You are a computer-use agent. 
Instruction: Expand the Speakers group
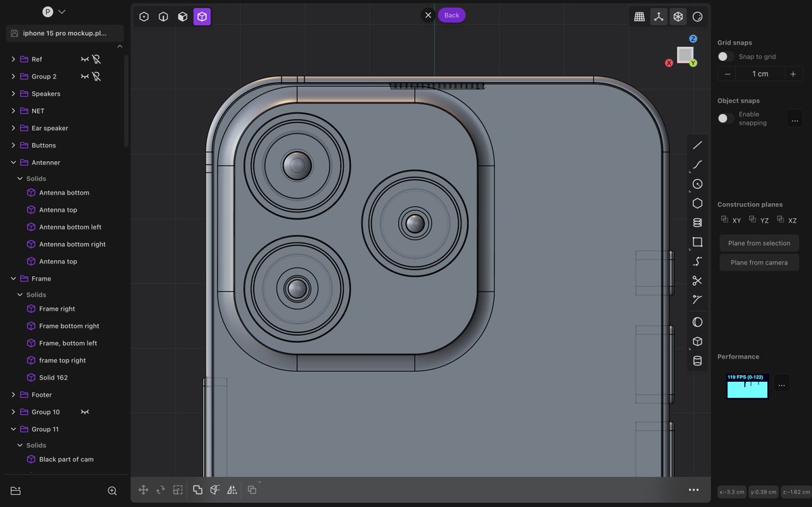pyautogui.click(x=14, y=94)
